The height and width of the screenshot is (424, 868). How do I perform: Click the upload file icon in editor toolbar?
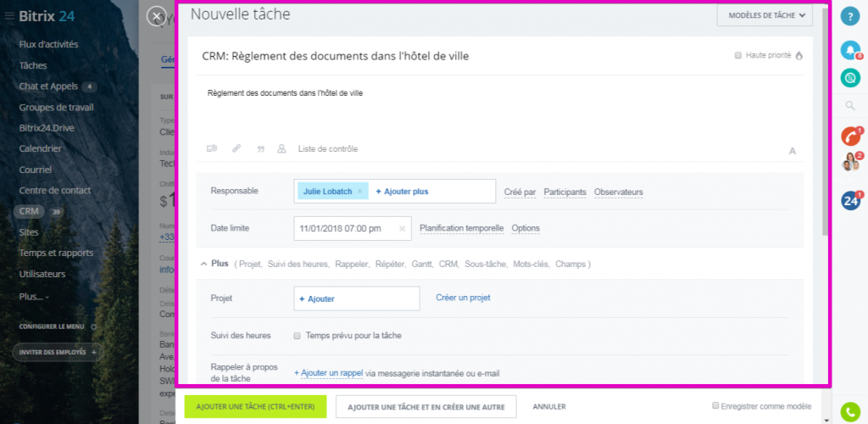211,149
